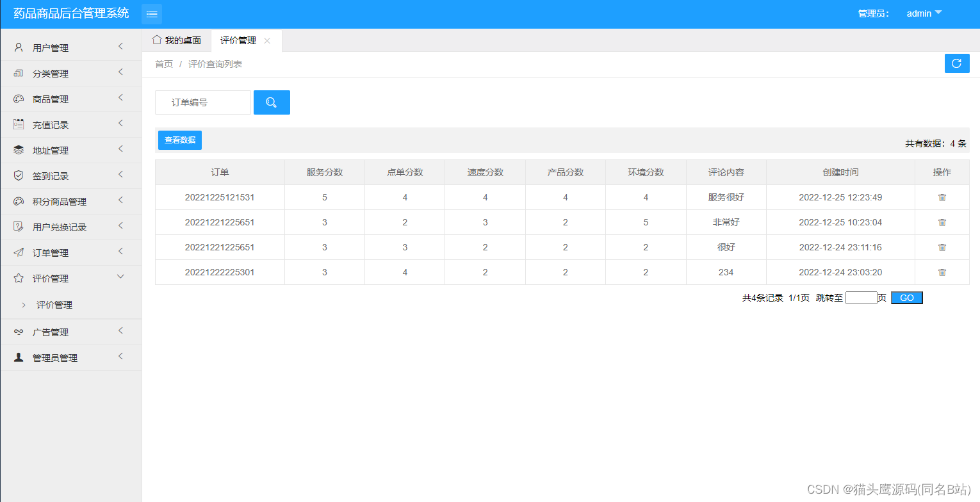Expand the 地址管理 menu chevron
The height and width of the screenshot is (502, 980).
120,149
